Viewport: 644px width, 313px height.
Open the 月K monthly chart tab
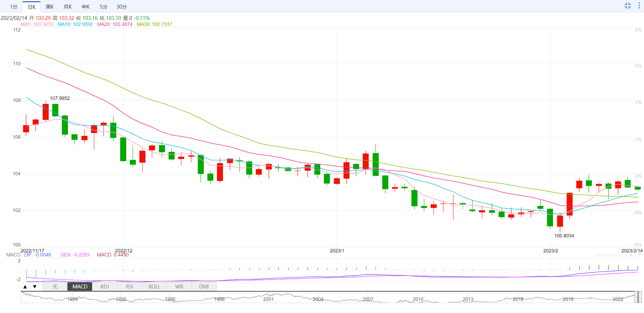click(68, 7)
